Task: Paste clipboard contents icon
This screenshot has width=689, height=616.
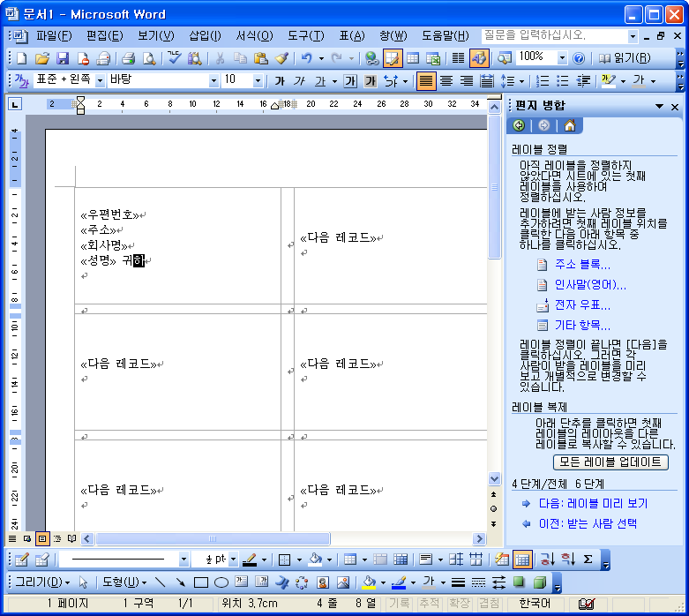Action: coord(261,58)
